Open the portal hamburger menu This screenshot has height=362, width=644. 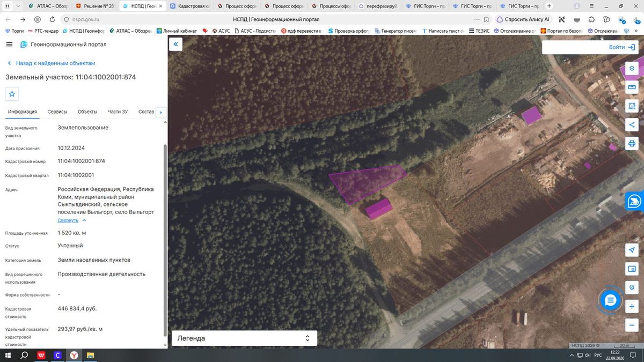coord(10,45)
